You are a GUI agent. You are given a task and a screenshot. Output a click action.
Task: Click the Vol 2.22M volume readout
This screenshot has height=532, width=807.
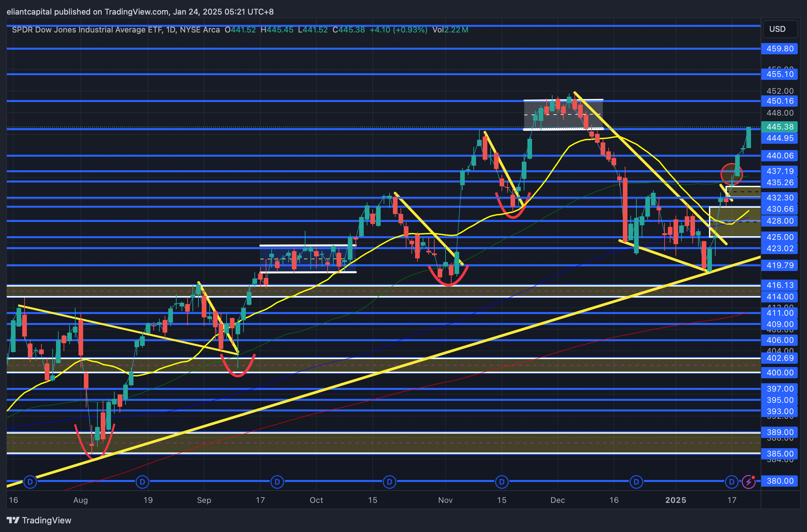(450, 30)
